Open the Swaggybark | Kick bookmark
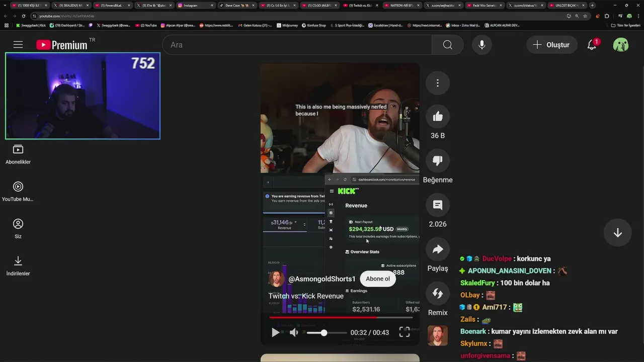Viewport: 644px width, 362px height. click(x=31, y=25)
